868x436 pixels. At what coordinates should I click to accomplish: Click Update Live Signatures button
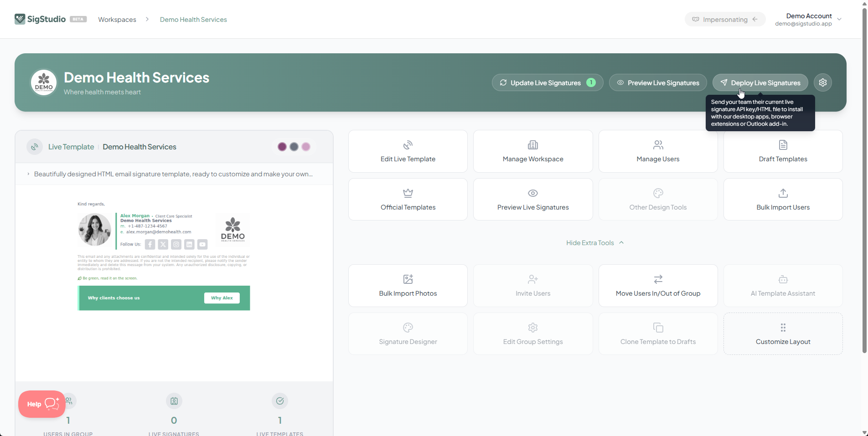547,82
